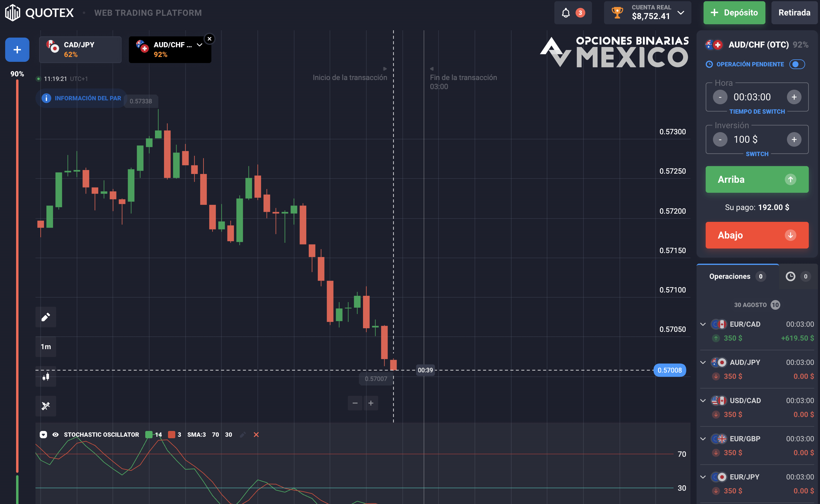This screenshot has height=504, width=820.
Task: Remove the Stochastic Oscillator indicator
Action: coord(256,434)
